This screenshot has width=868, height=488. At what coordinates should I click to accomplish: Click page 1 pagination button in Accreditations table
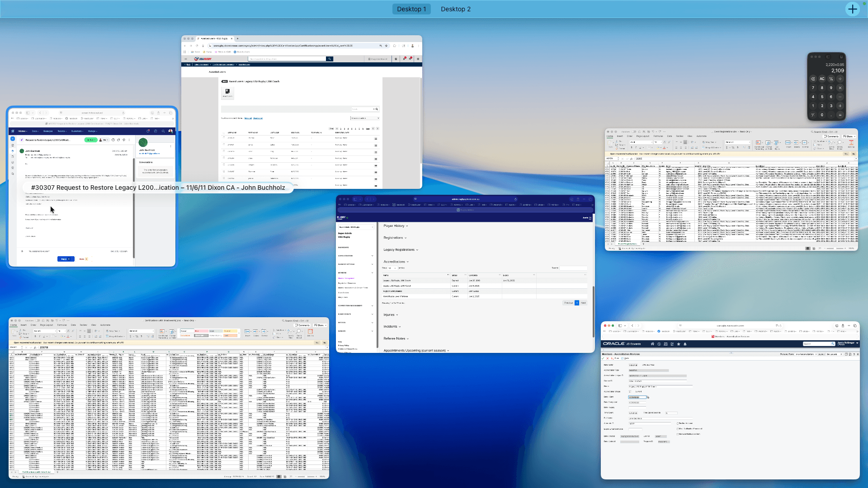tap(576, 303)
